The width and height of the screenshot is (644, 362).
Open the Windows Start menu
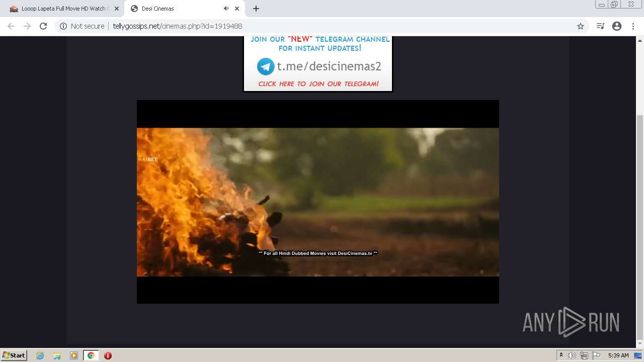pyautogui.click(x=14, y=355)
